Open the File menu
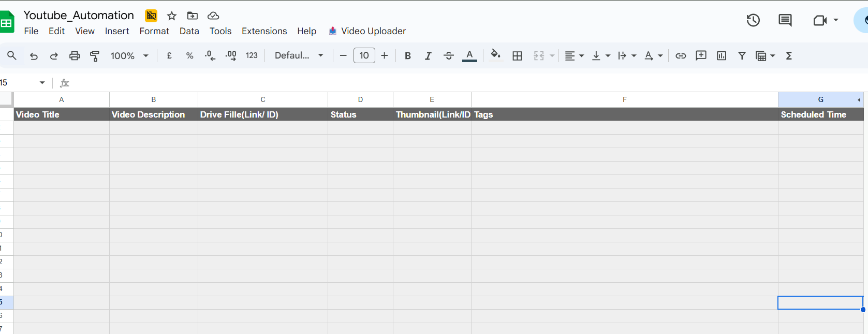Image resolution: width=868 pixels, height=334 pixels. click(31, 31)
